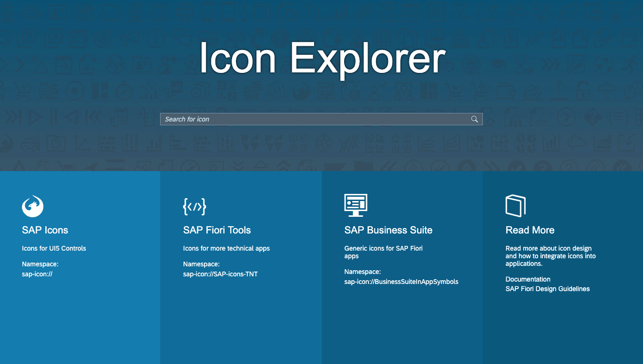Click the "Read more about icon design" paragraph

click(x=551, y=256)
